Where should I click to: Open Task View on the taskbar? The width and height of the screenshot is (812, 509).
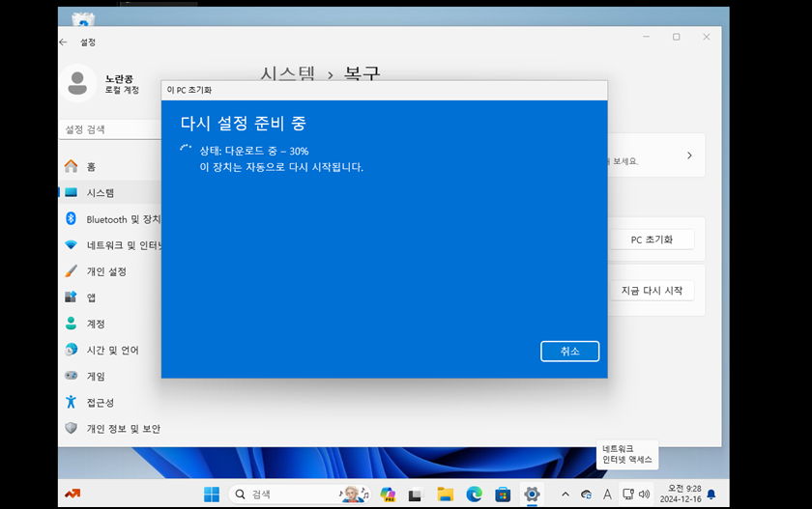pos(415,495)
